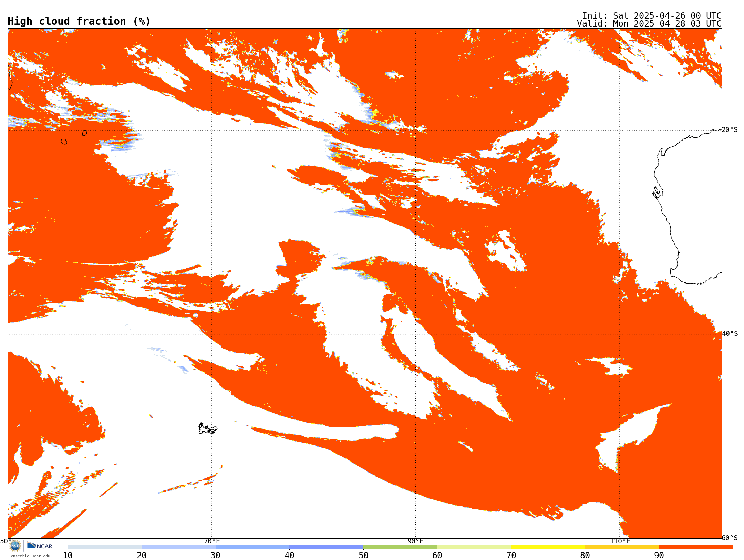Screen dimensions: 744x560
Task: Click the yellow 70-80 colorbar segment
Action: pos(548,547)
